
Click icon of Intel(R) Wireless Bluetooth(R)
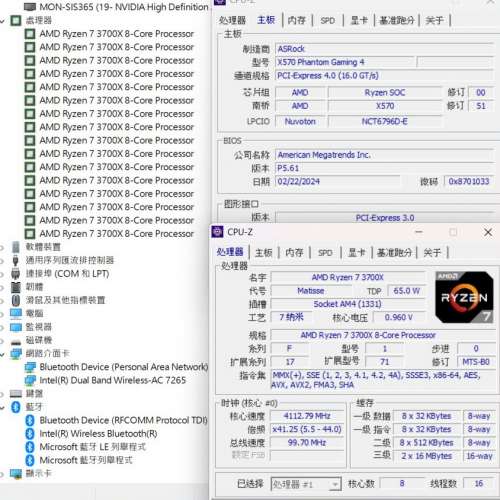coord(30,434)
